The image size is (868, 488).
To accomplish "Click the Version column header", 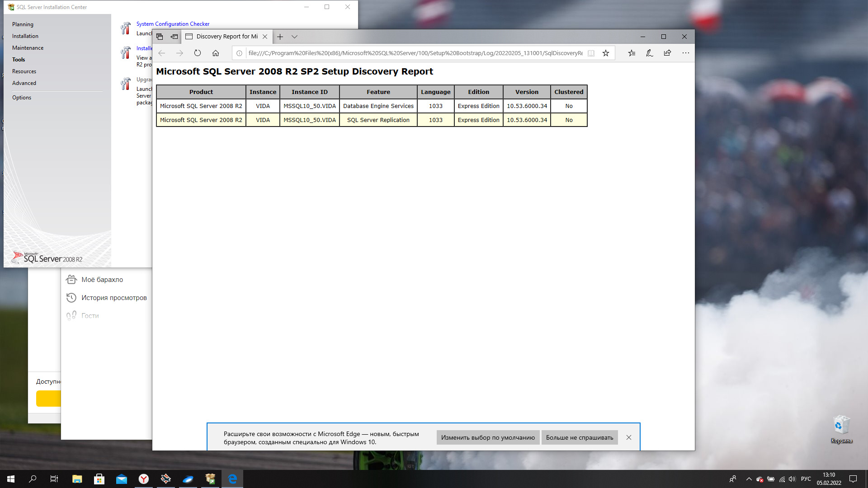I will coord(527,92).
